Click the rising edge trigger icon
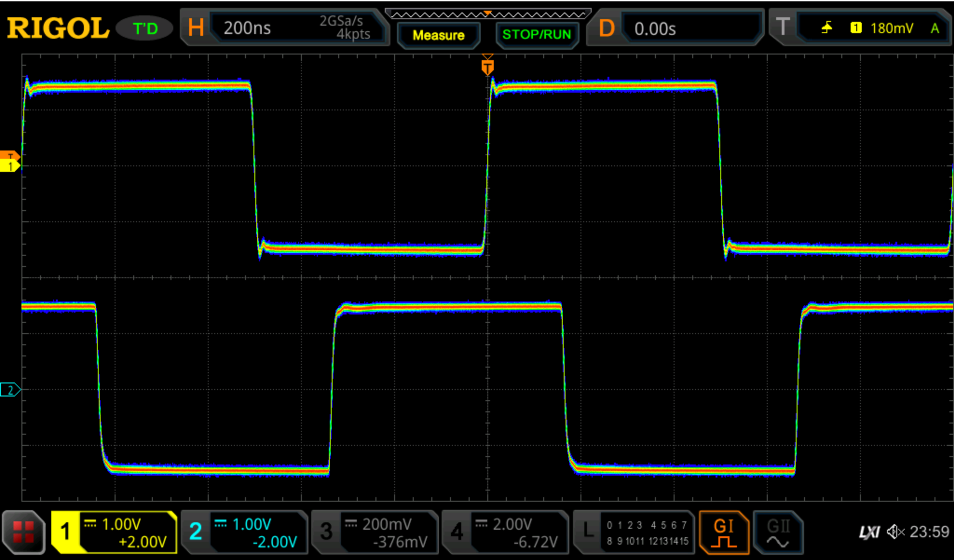955x560 pixels. coord(827,28)
